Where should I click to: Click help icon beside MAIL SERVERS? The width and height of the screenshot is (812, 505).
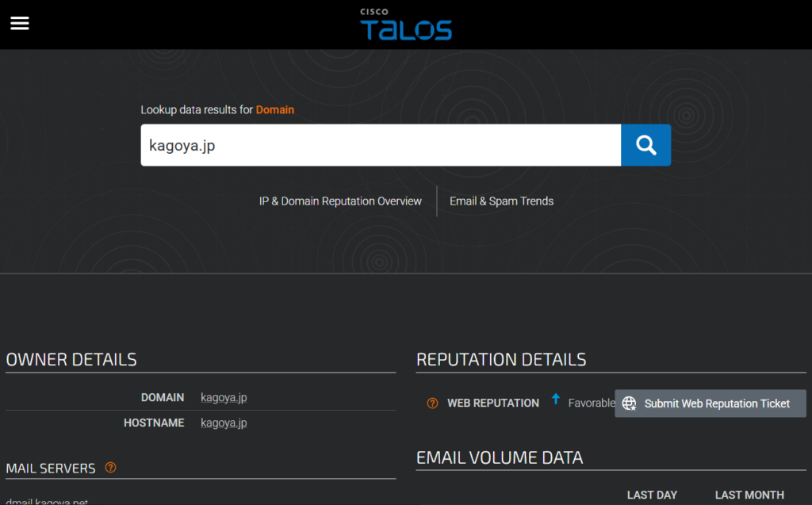[111, 468]
